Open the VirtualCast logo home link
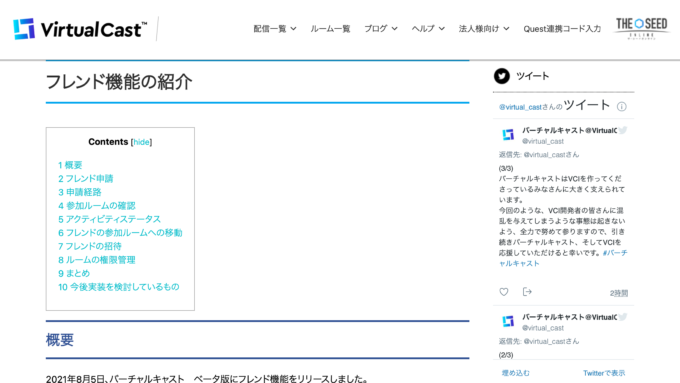The image size is (680, 383). 80,29
